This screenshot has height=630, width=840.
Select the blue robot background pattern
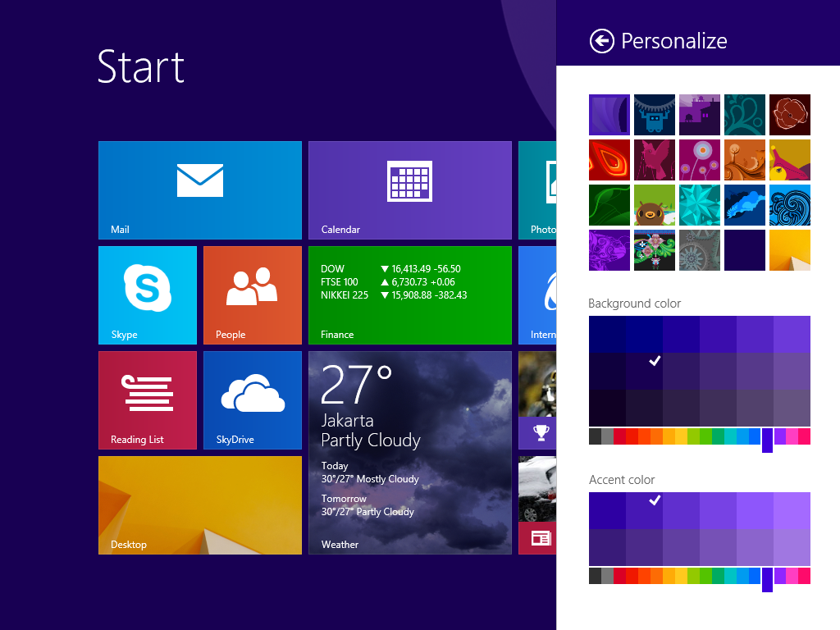click(x=654, y=115)
